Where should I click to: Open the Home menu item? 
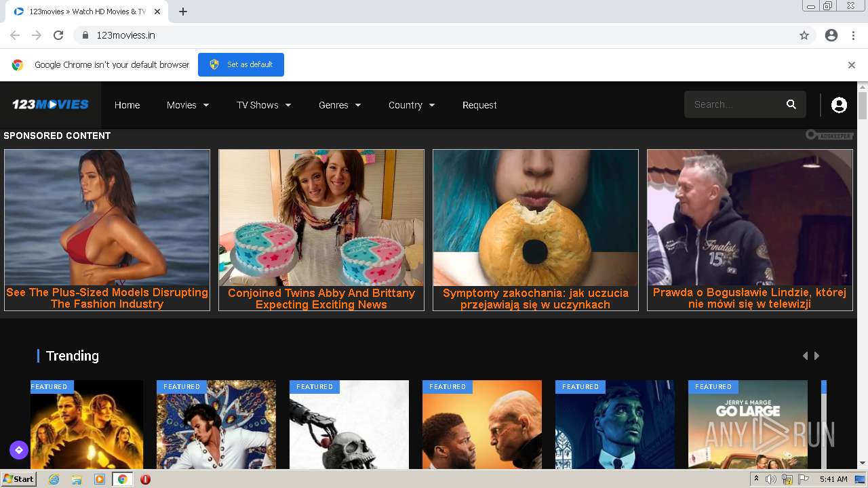point(127,105)
